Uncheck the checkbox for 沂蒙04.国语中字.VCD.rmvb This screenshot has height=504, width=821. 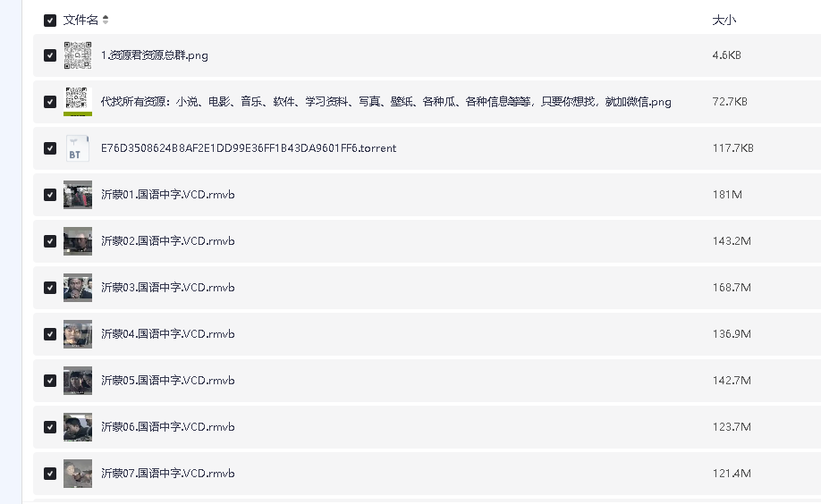pyautogui.click(x=50, y=334)
